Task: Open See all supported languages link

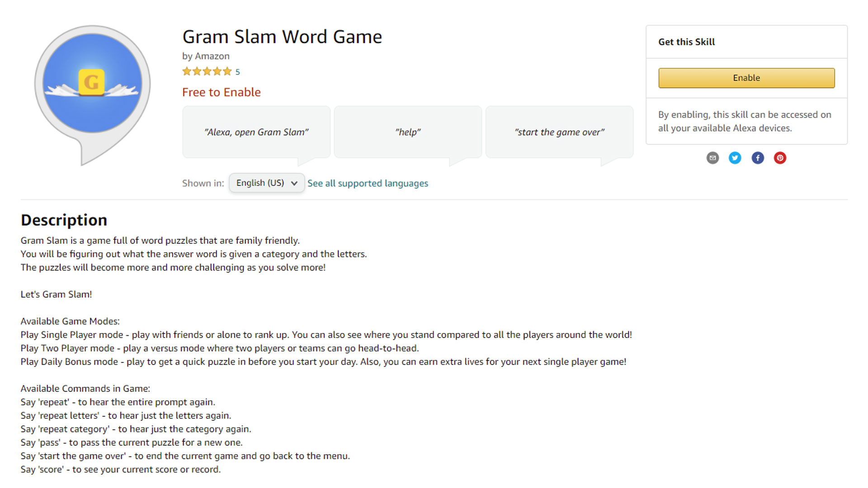Action: [368, 183]
